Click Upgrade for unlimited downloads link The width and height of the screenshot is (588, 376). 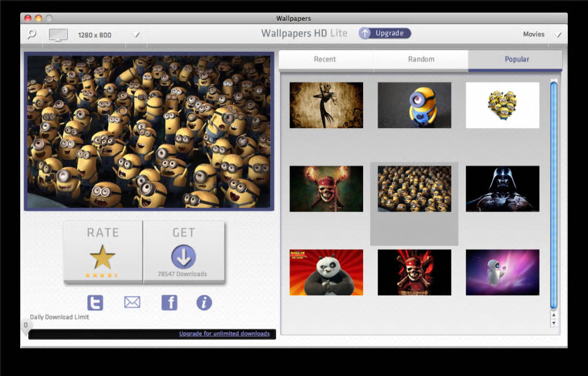[x=224, y=333]
